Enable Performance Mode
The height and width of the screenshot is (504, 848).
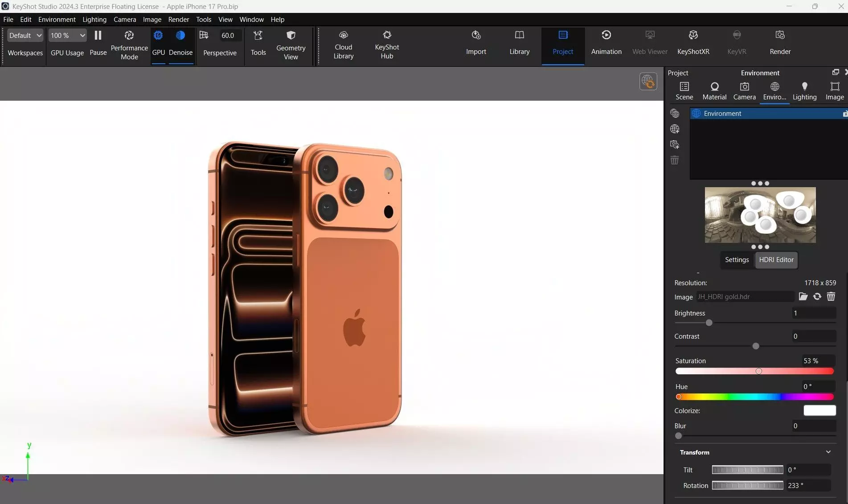coord(129,45)
